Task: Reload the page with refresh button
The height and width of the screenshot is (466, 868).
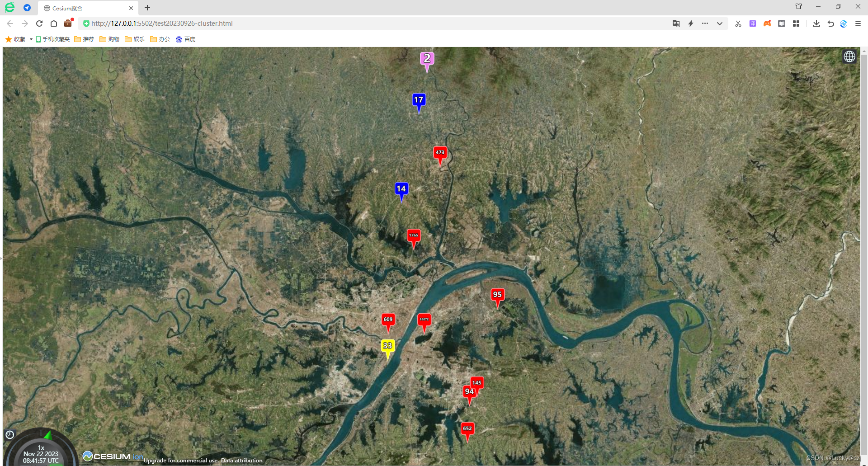Action: [x=39, y=24]
